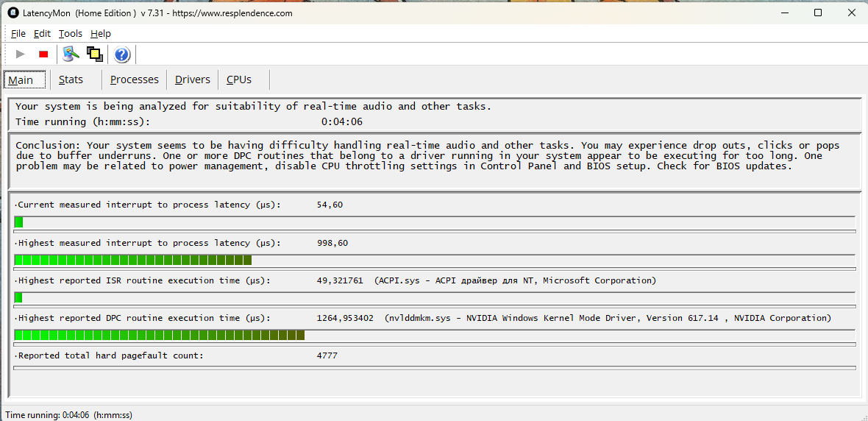Click 'Reported total hard pagefault count' label
The image size is (868, 421).
[109, 355]
